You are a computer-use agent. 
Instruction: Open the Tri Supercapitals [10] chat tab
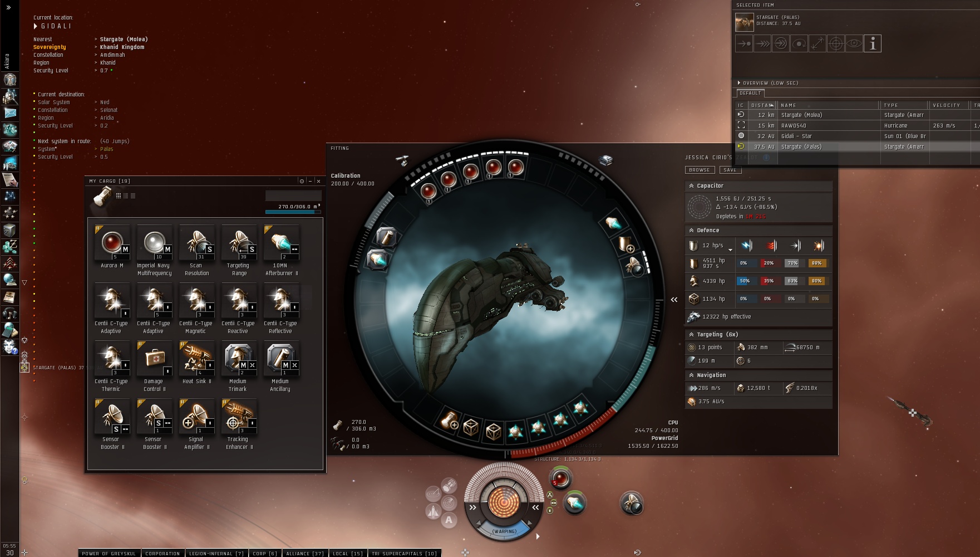[x=405, y=553]
